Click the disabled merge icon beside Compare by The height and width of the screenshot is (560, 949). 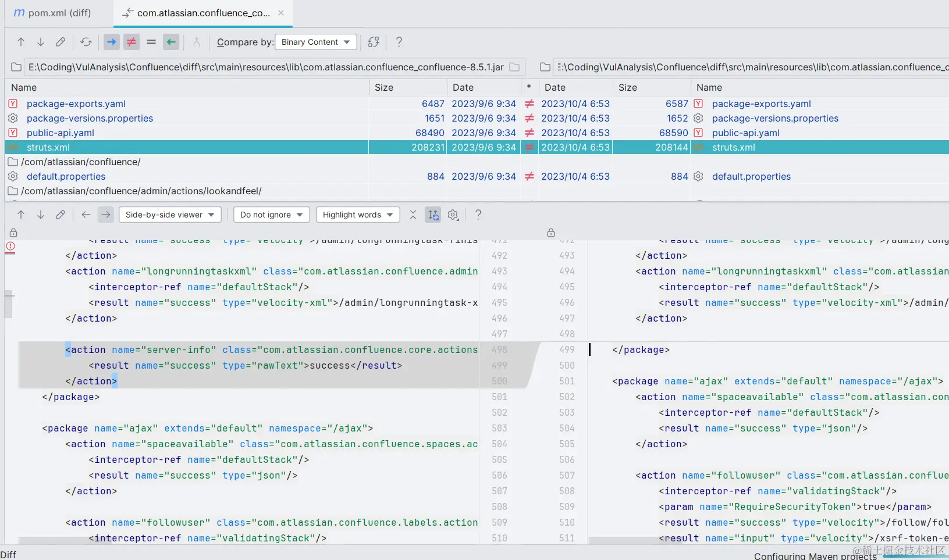[x=197, y=42]
